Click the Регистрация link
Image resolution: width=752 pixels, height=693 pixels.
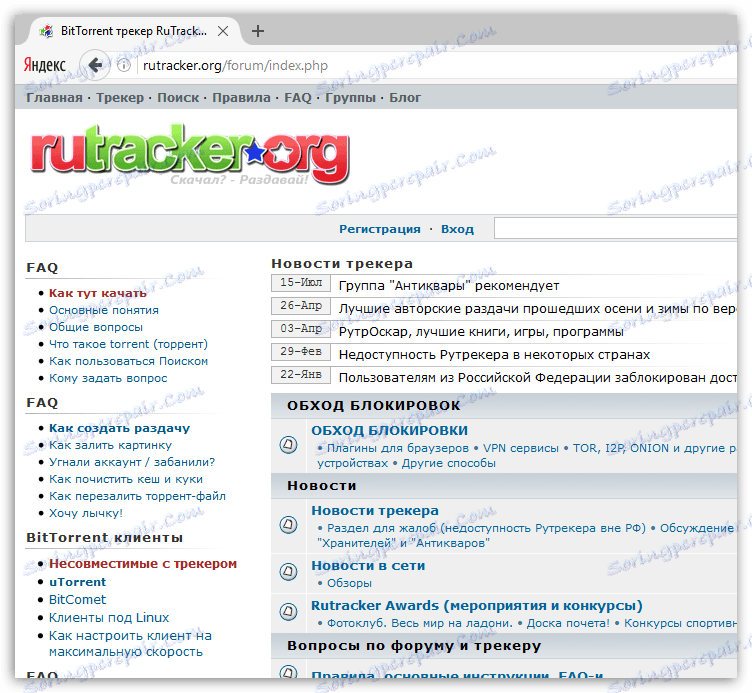pyautogui.click(x=380, y=229)
